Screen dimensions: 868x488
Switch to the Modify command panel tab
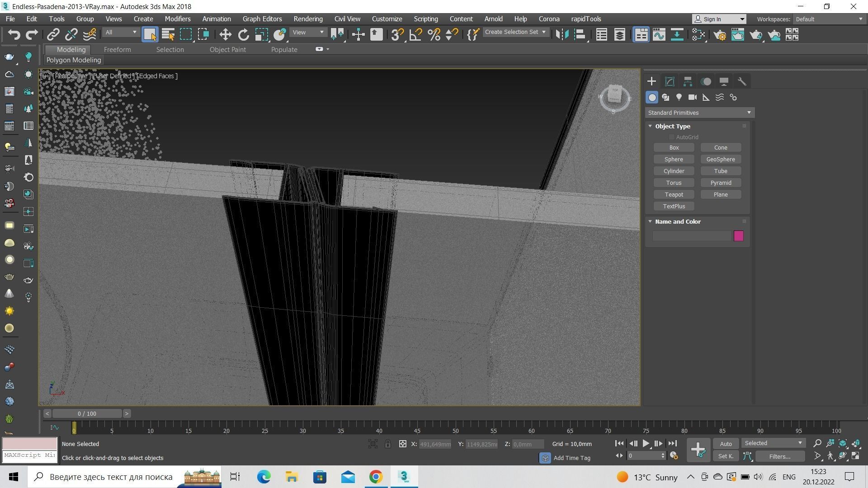click(x=670, y=81)
